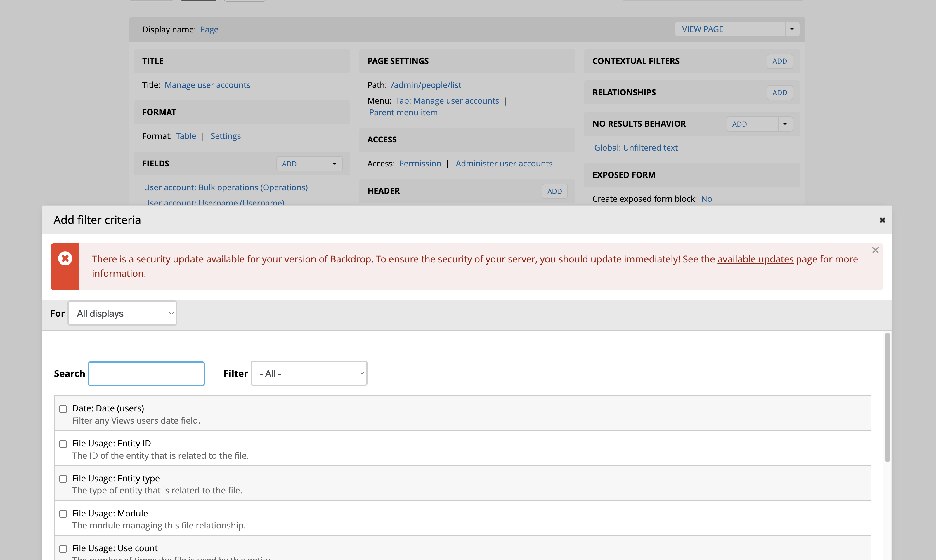Open 'Global: Unfiltered text' behavior link
Image resolution: width=936 pixels, height=560 pixels.
coord(636,147)
